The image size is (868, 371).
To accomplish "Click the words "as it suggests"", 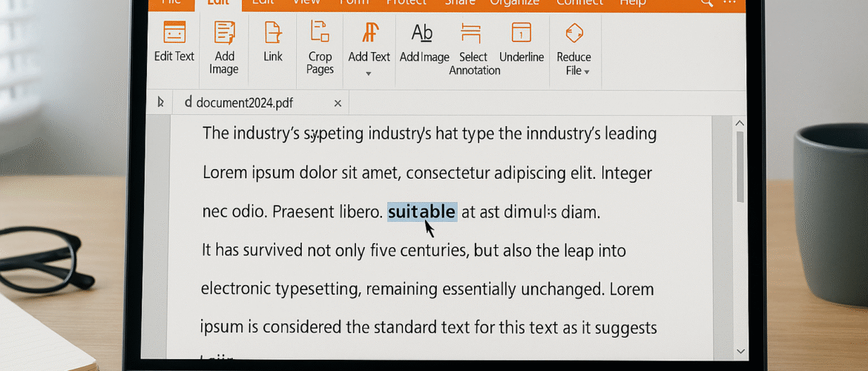I will [610, 329].
